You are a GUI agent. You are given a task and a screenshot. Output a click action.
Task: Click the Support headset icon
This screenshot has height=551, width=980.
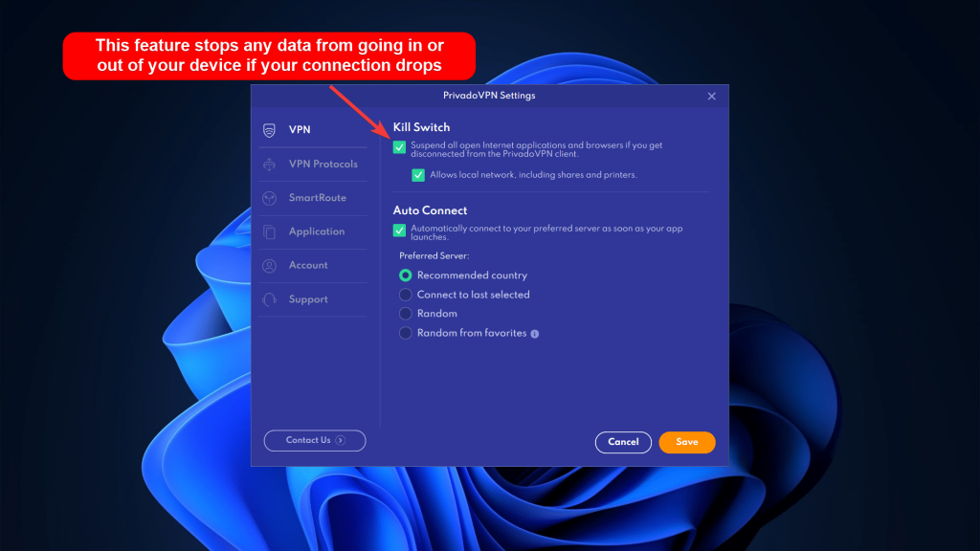tap(269, 299)
